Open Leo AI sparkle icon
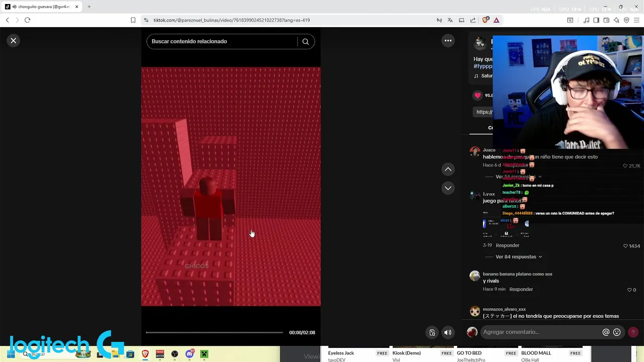 pyautogui.click(x=616, y=20)
